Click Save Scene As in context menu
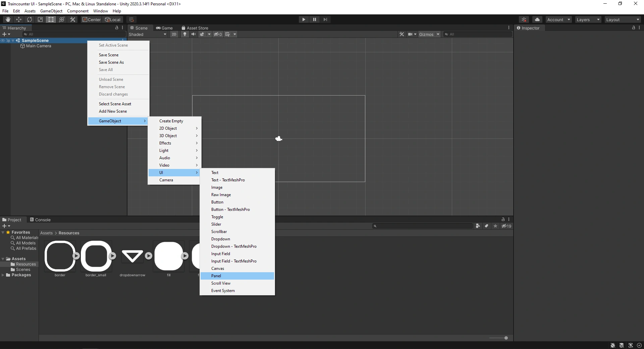The height and width of the screenshot is (349, 644). coord(118,62)
